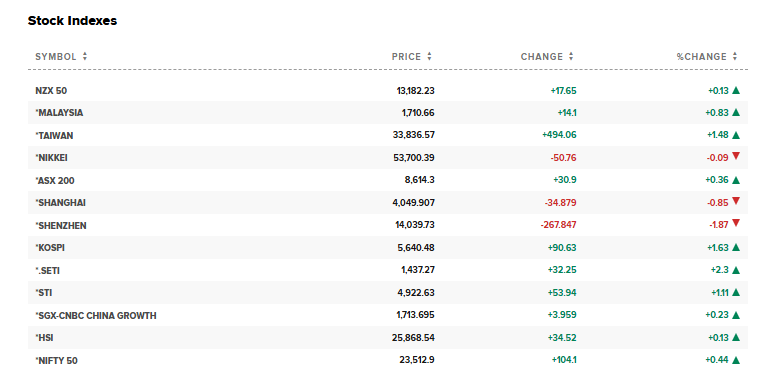This screenshot has height=379, width=768.
Task: Click the green up arrow in .SETI row
Action: pyautogui.click(x=736, y=270)
